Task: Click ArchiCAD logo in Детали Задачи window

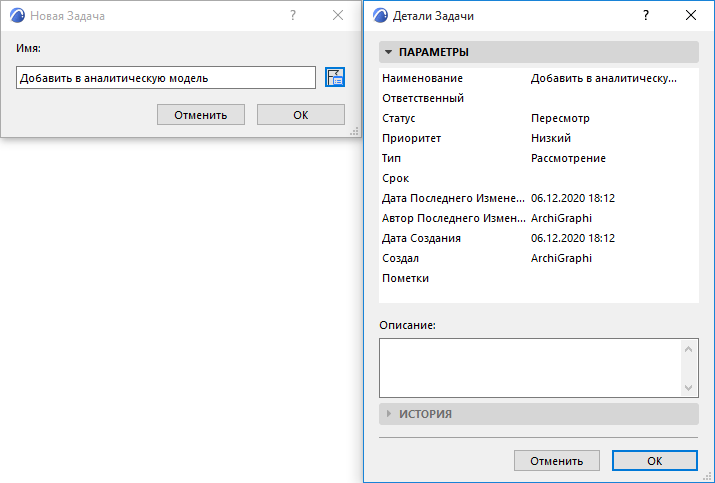Action: (x=380, y=16)
